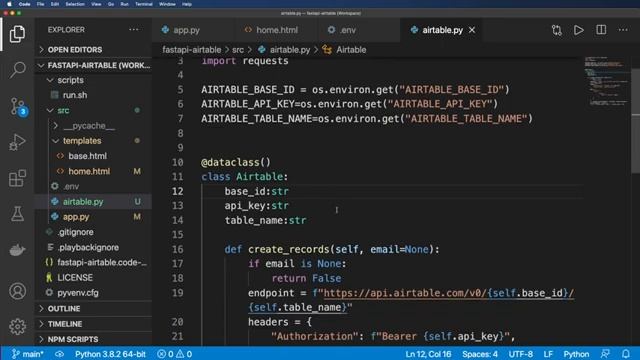
Task: Open editor more actions ellipsis
Action: point(623,30)
